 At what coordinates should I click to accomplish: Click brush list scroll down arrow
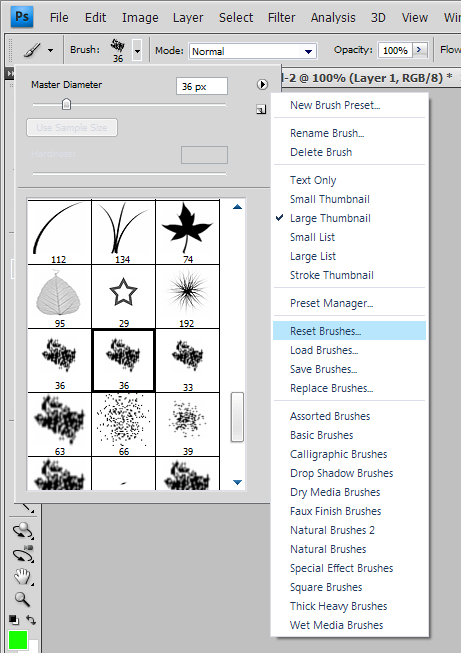[x=237, y=482]
